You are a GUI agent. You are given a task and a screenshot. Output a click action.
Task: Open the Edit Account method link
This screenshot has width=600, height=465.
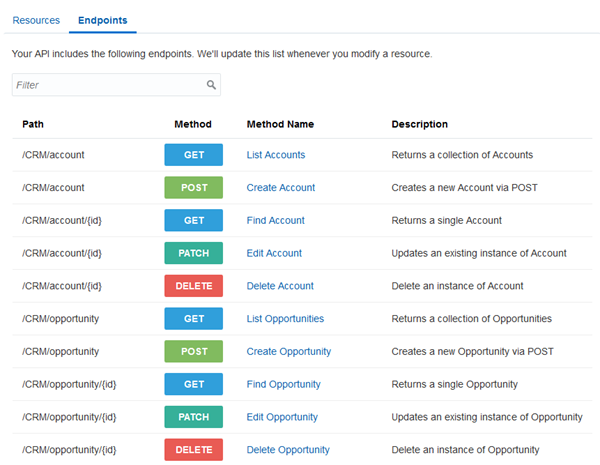274,253
